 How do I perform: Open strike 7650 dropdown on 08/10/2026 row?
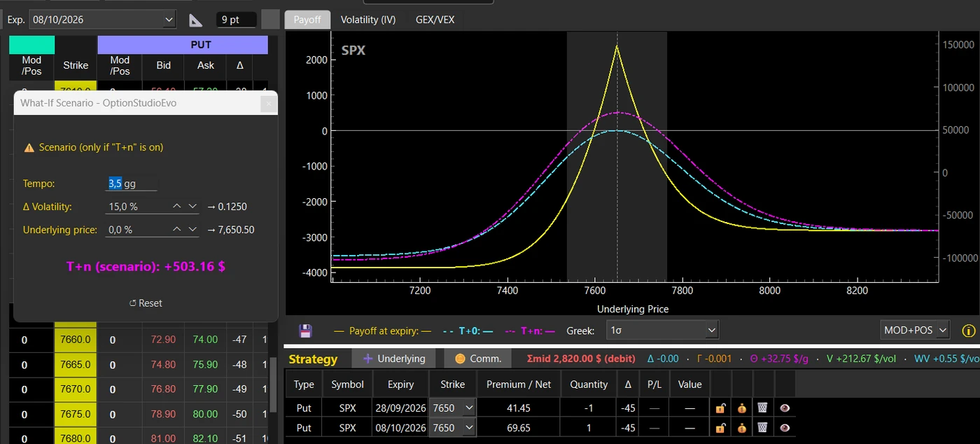click(x=453, y=427)
